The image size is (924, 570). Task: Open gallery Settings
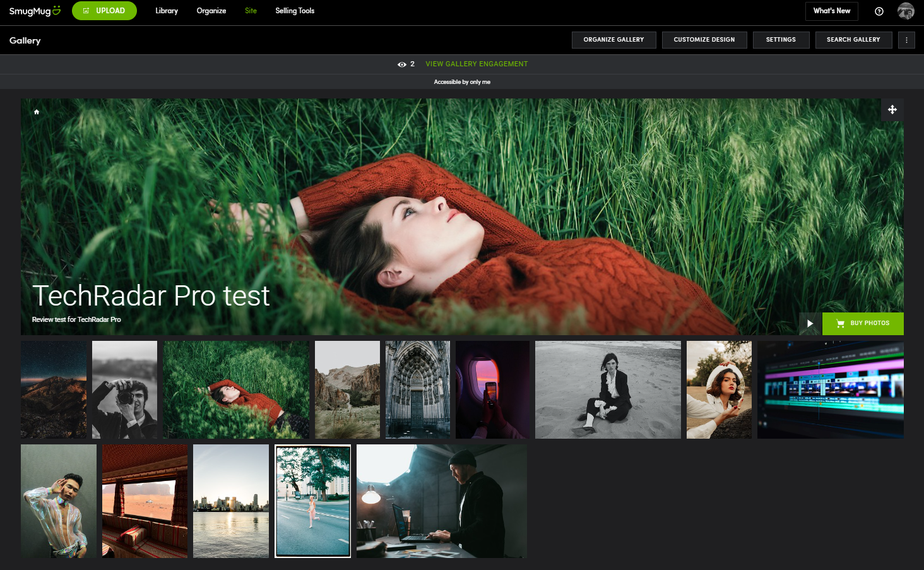(781, 40)
